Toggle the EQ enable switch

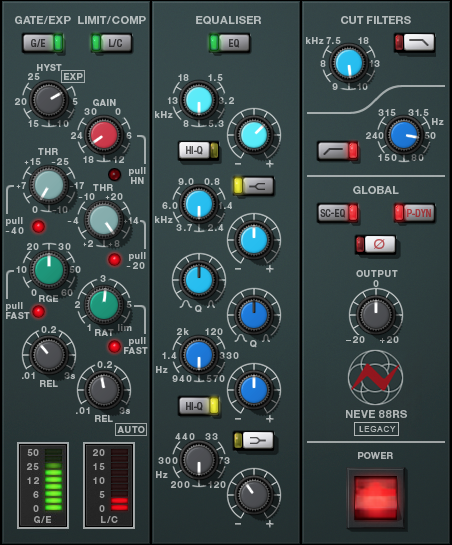pyautogui.click(x=229, y=43)
